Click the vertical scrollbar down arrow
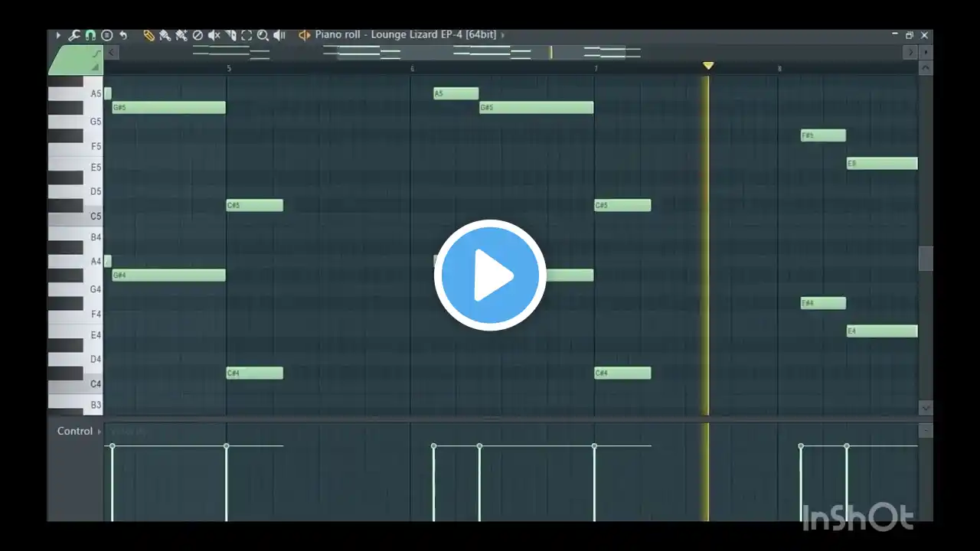This screenshot has height=551, width=980. point(926,409)
